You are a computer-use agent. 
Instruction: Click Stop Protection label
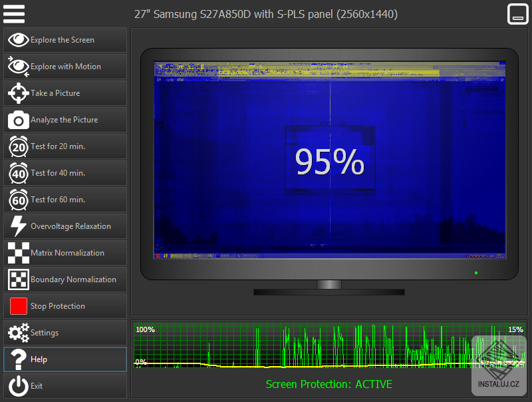coord(58,306)
